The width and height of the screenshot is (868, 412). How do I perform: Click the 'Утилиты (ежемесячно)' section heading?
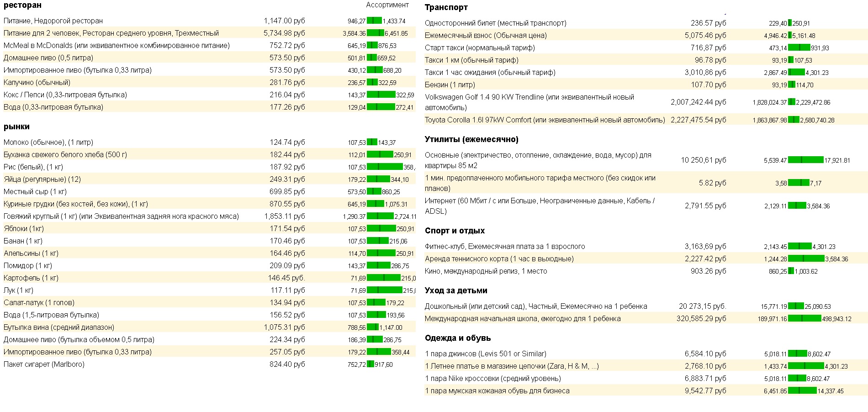tap(471, 139)
